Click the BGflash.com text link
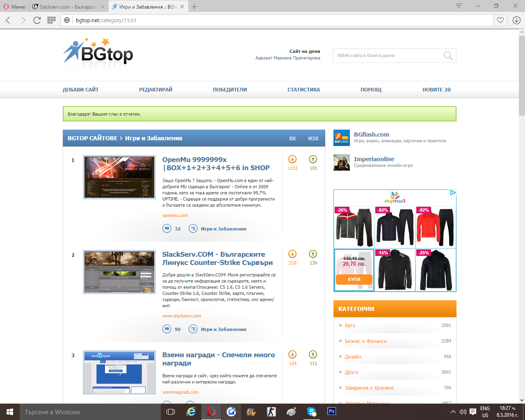Screen dimensions: 525x420 pos(372,135)
